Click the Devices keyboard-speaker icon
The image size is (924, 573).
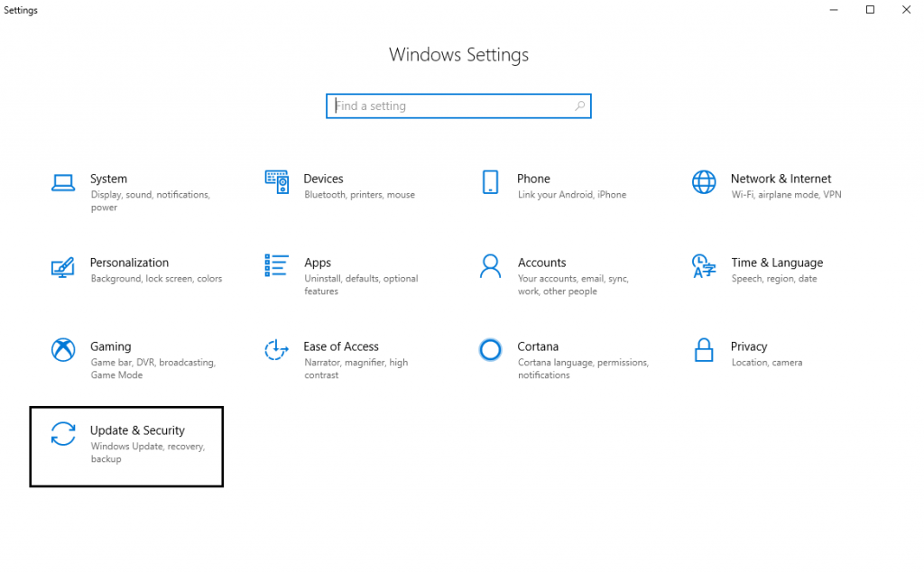(276, 182)
